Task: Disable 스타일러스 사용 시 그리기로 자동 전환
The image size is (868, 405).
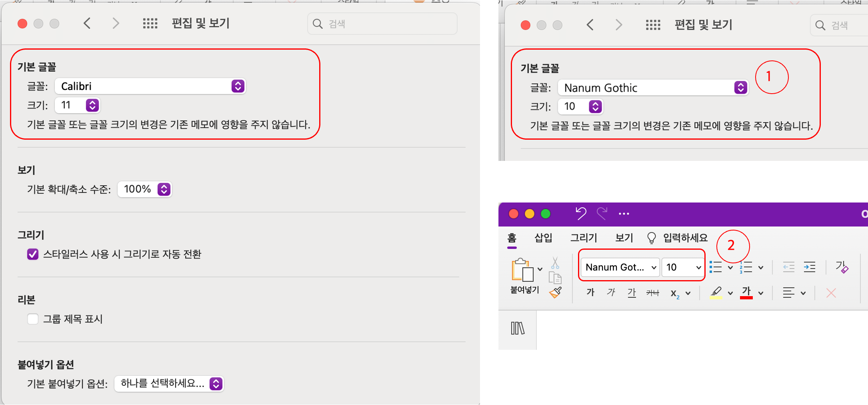Action: pyautogui.click(x=33, y=254)
